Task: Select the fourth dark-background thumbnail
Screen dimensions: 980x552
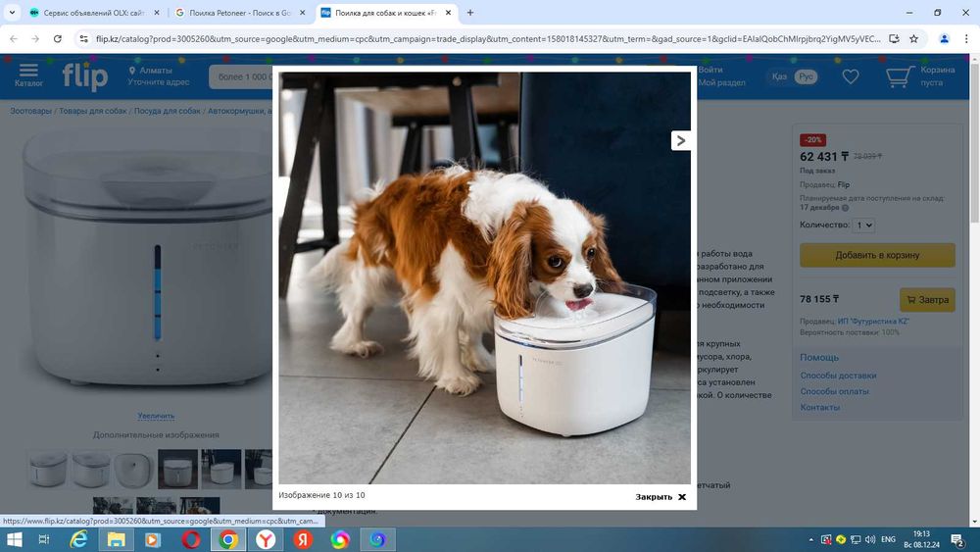Action: (177, 469)
